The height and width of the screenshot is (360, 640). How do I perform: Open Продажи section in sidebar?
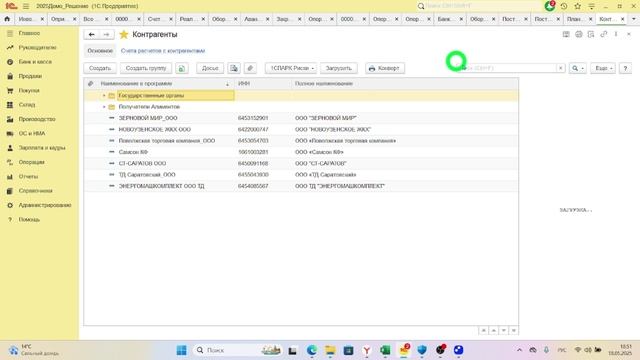point(30,76)
